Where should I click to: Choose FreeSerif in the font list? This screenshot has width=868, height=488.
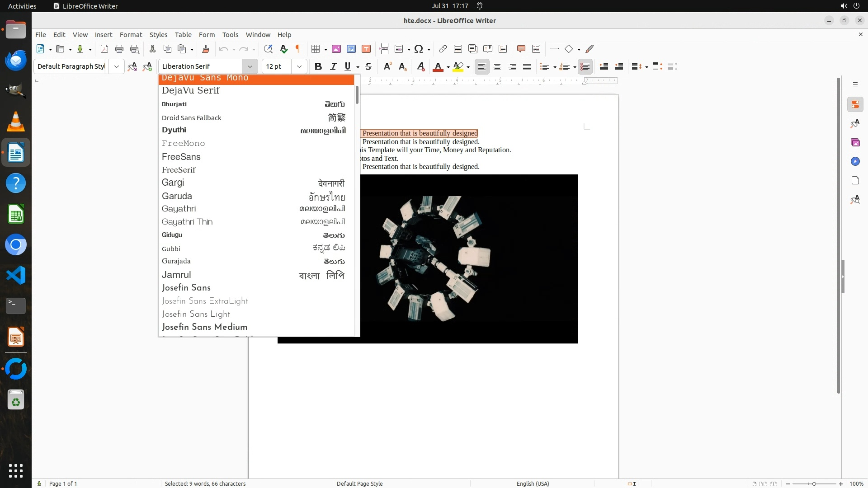pos(179,170)
